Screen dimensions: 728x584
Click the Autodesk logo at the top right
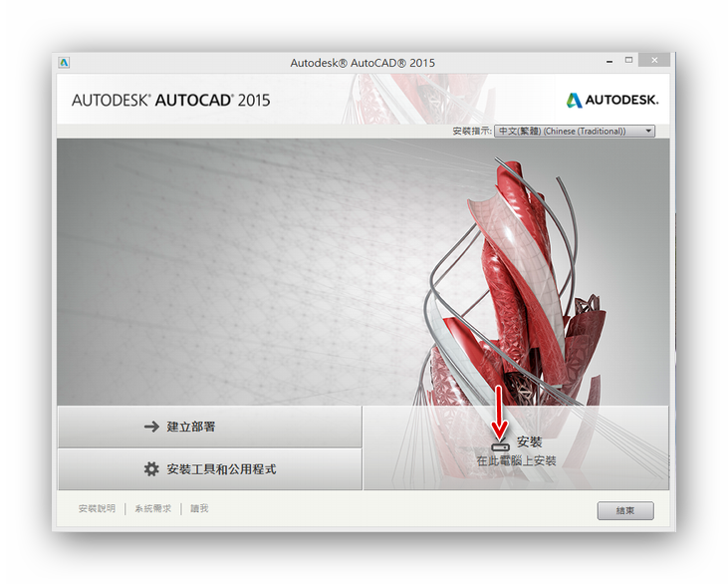click(611, 100)
